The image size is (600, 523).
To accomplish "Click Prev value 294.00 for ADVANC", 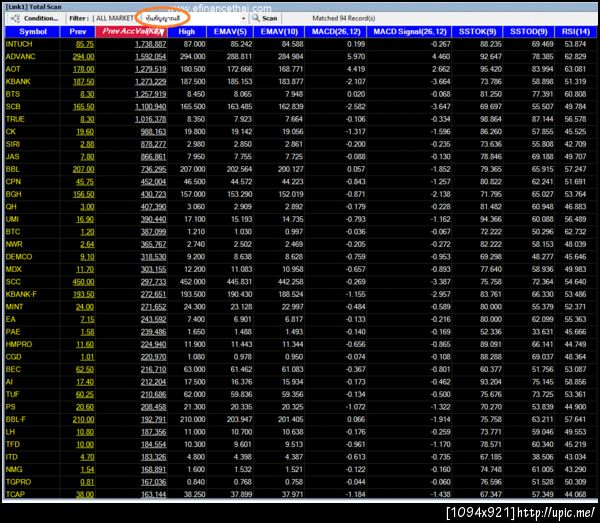I will [x=83, y=57].
